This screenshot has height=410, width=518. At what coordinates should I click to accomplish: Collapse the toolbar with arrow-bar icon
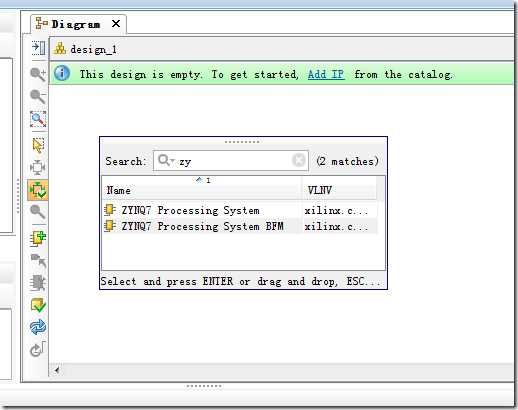(x=38, y=48)
